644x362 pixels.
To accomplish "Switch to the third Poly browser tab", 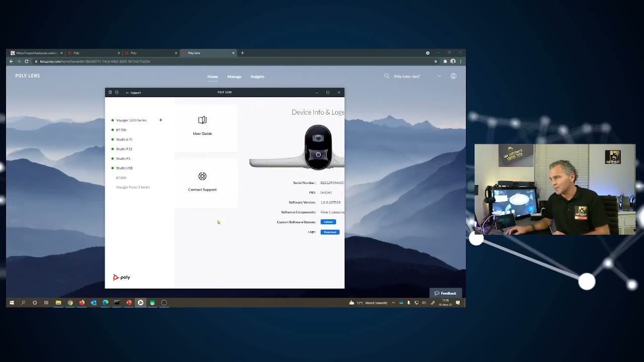I will 150,53.
